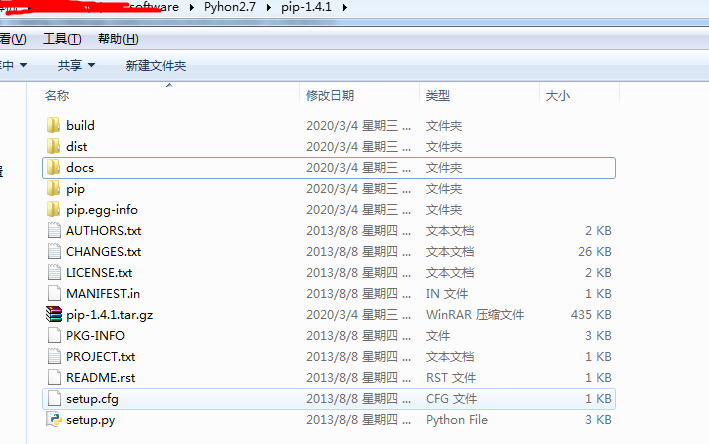
Task: Click the IN 文件 type cell
Action: coord(447,294)
